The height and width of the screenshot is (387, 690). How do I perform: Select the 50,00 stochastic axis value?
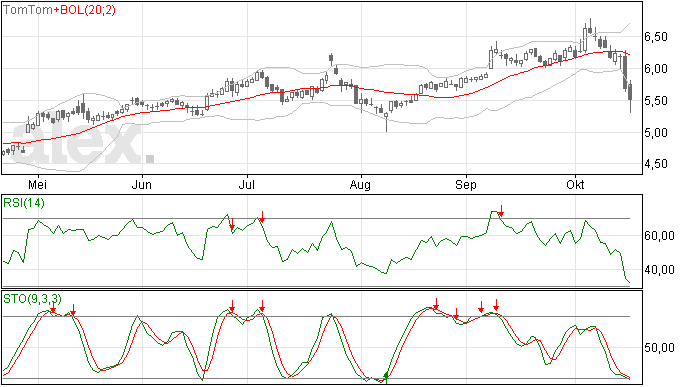pyautogui.click(x=659, y=348)
